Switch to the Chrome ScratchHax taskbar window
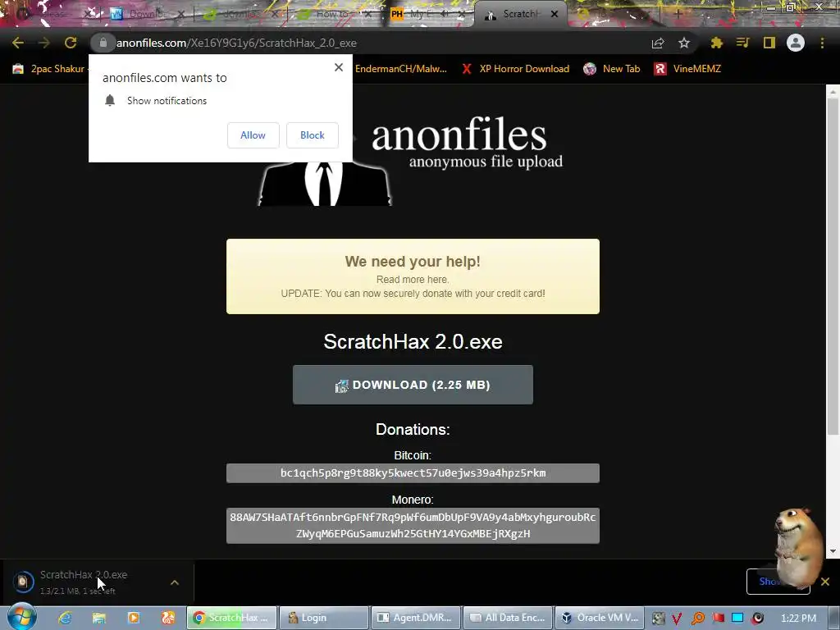This screenshot has width=840, height=630. (231, 618)
